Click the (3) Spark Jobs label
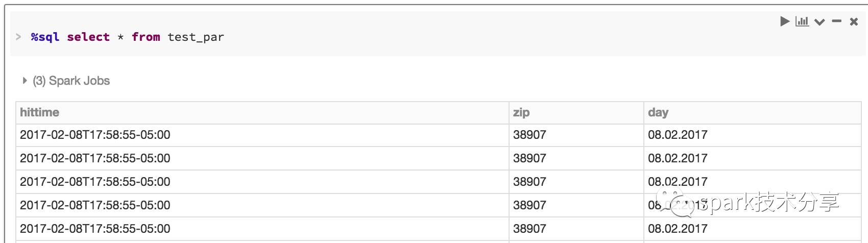The width and height of the screenshot is (868, 243). [71, 81]
